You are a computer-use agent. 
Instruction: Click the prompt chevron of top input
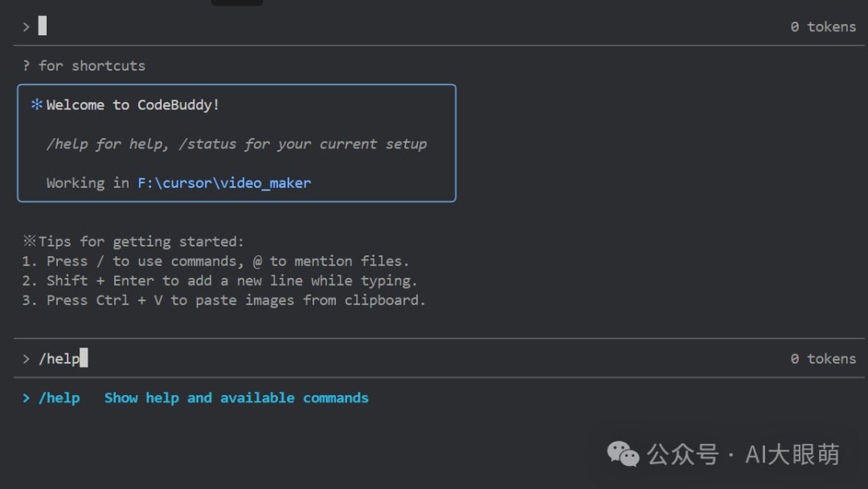[26, 26]
